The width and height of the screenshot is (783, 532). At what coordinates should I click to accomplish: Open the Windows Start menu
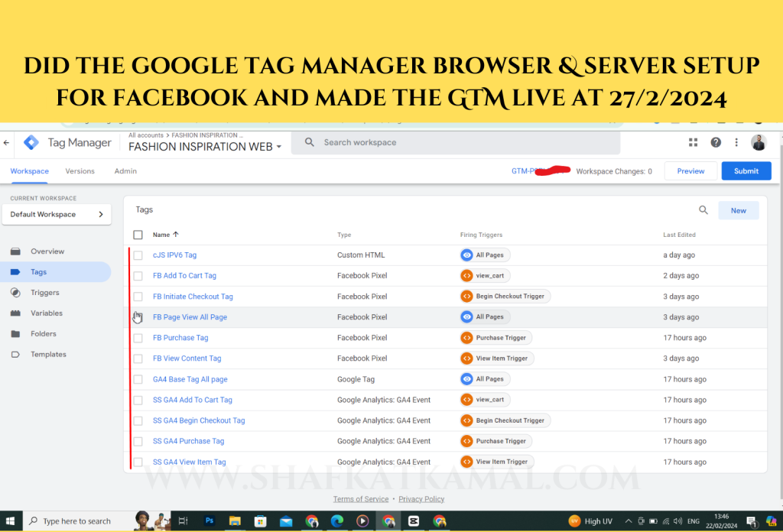[10, 521]
